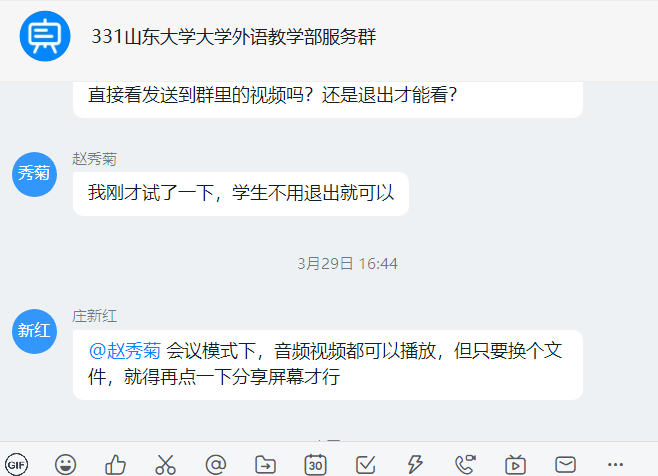Create a task with checkbox icon
Viewport: 658px width, 476px height.
(x=366, y=465)
